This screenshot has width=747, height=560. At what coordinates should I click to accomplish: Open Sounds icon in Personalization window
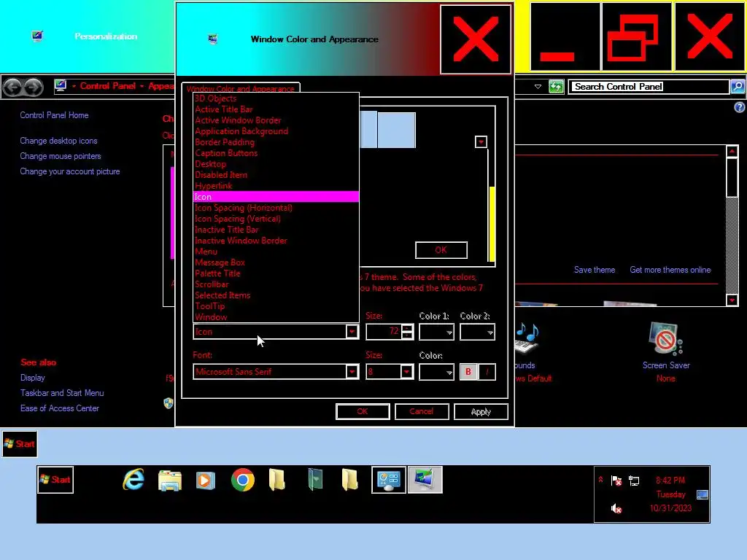point(527,338)
